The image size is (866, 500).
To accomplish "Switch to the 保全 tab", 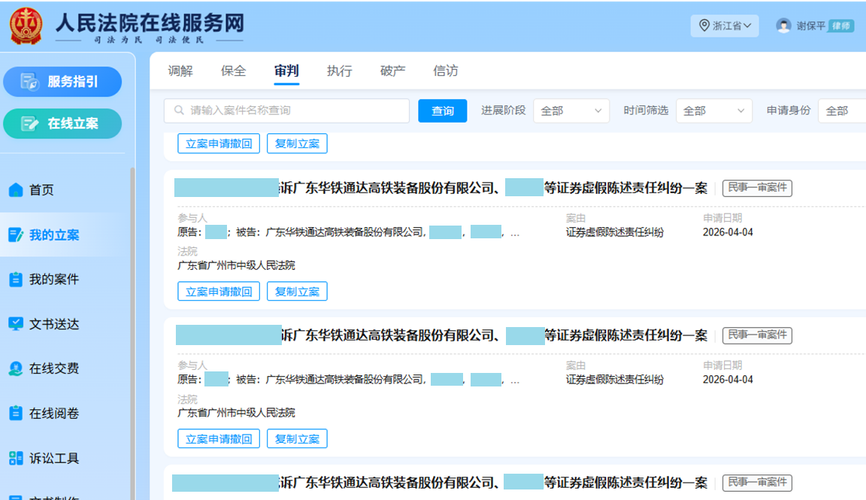I will click(x=234, y=71).
